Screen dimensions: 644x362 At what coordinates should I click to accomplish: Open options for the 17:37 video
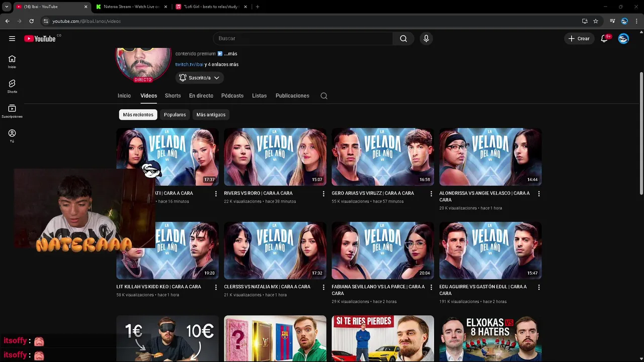pos(216,194)
